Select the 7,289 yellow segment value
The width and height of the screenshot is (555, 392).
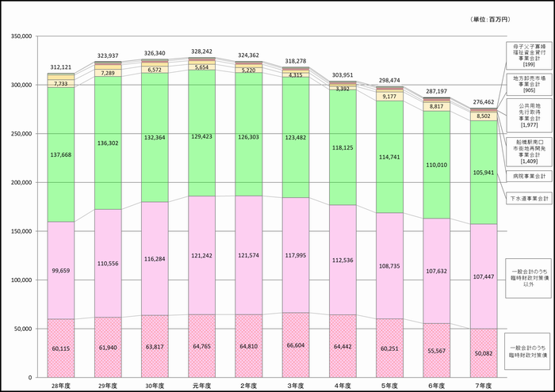(108, 73)
